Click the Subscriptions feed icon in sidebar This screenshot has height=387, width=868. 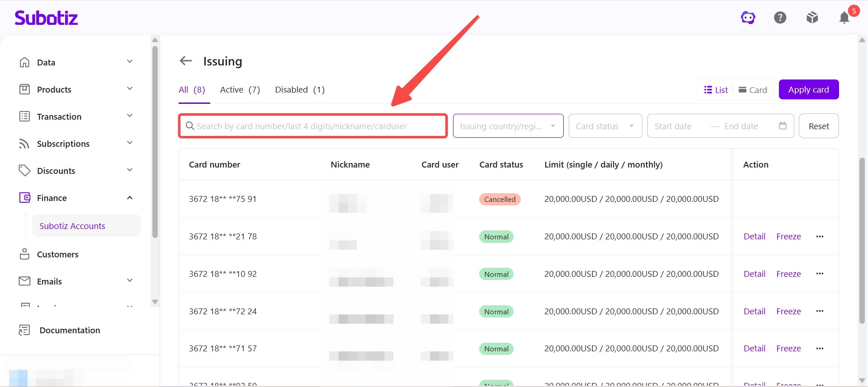pos(24,144)
